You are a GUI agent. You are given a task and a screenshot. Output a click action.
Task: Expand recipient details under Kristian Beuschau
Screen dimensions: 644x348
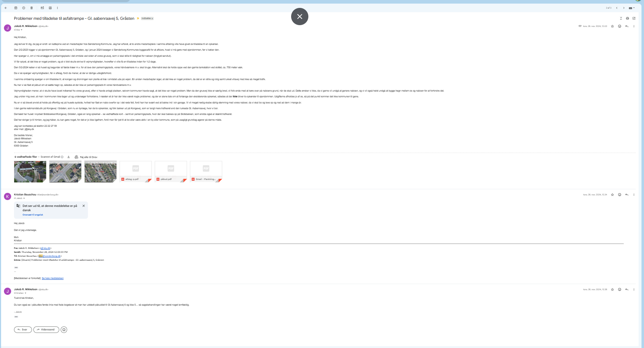(24, 198)
